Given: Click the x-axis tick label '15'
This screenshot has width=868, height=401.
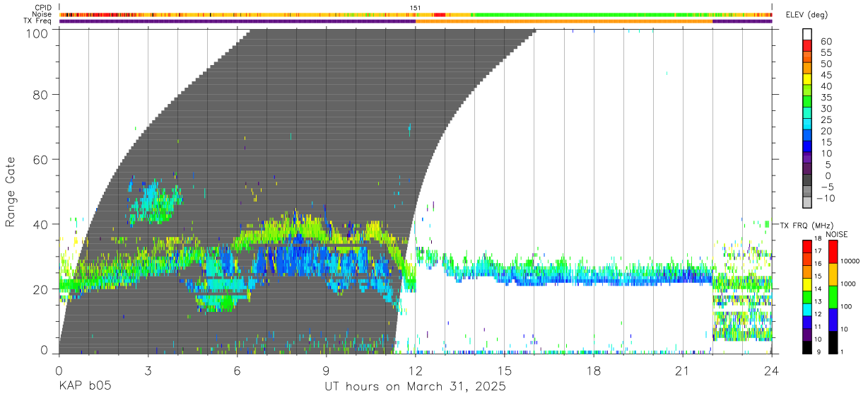Looking at the screenshot, I should coord(505,371).
